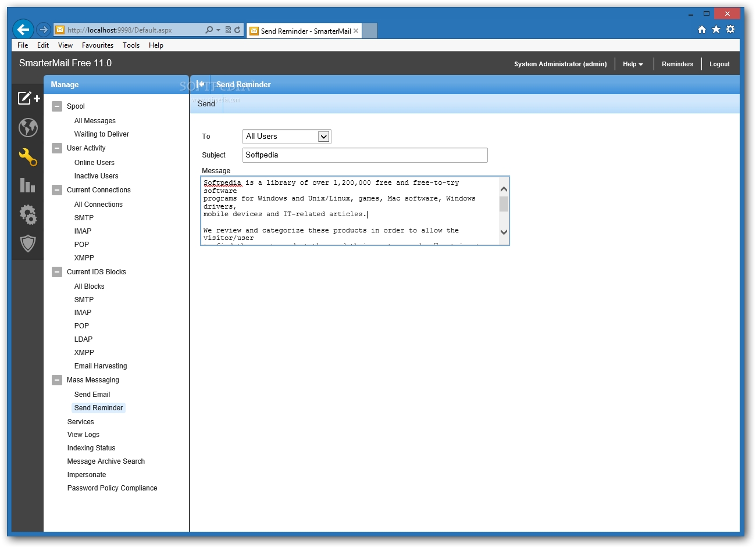Open Password Policy Compliance
Screen dimensions: 756x548
click(x=112, y=488)
